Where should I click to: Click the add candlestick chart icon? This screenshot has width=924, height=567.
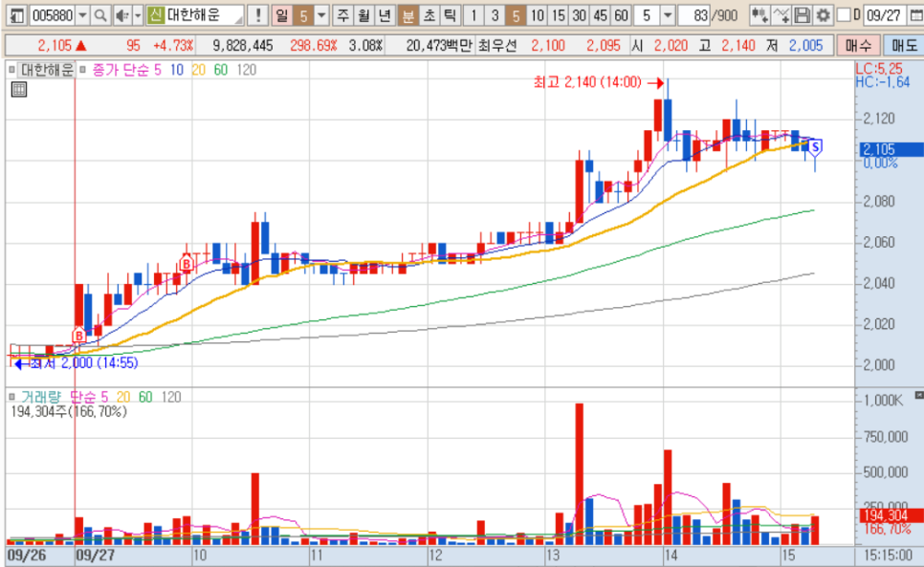[x=759, y=15]
